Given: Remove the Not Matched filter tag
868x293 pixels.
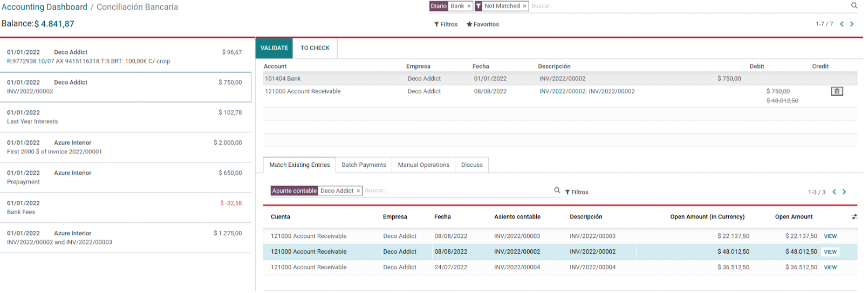Looking at the screenshot, I should tap(524, 6).
